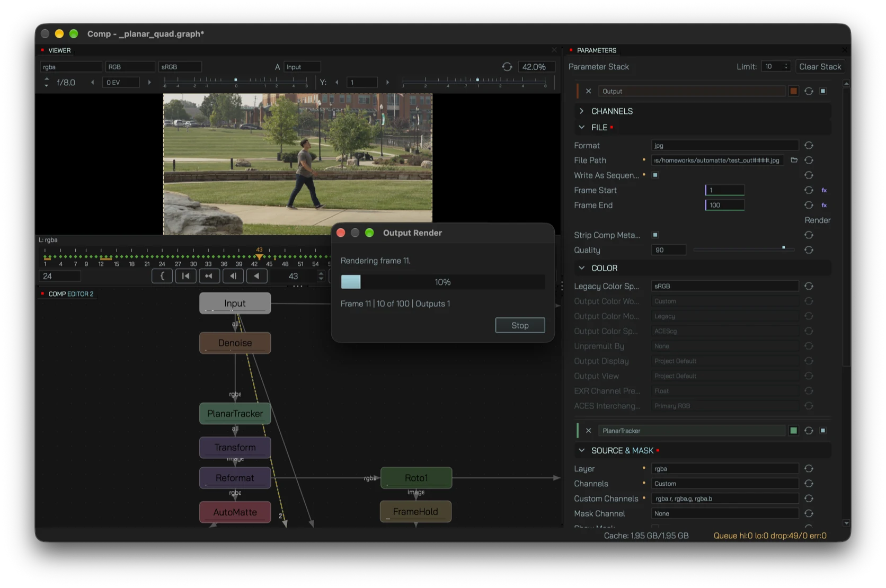Open the viewer RGB channel dropdown
Image resolution: width=886 pixels, height=588 pixels.
pos(130,67)
